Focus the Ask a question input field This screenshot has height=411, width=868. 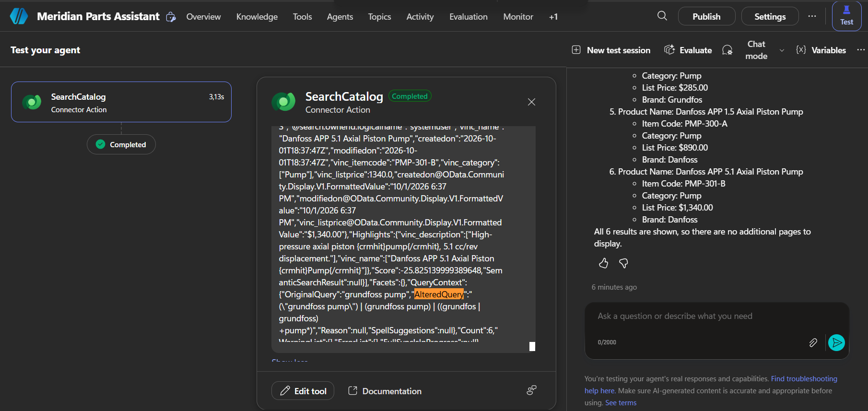(x=716, y=317)
